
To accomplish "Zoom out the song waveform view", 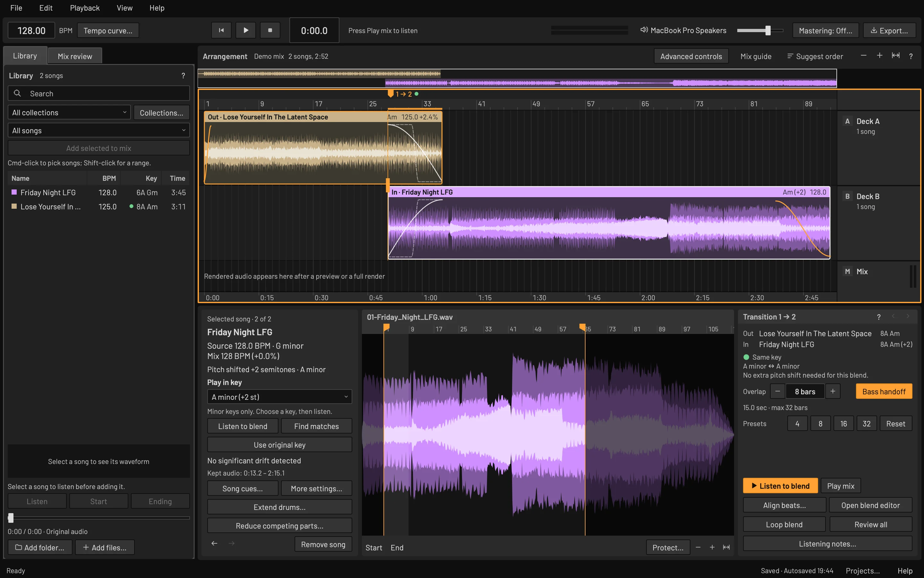I will (x=698, y=547).
